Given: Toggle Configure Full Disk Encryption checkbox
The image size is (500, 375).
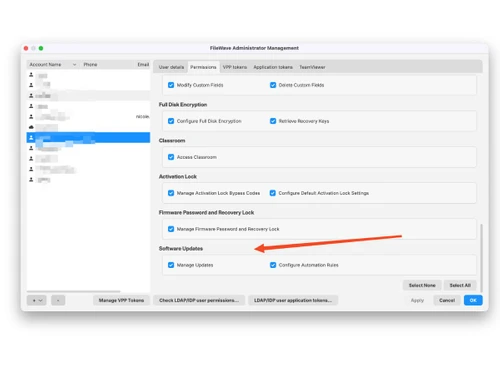Looking at the screenshot, I should point(171,121).
